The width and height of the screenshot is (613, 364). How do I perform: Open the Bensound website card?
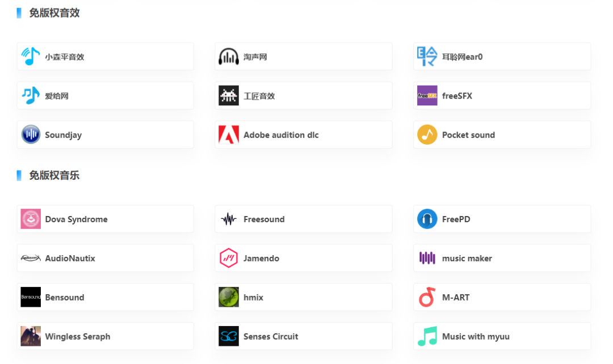[105, 297]
